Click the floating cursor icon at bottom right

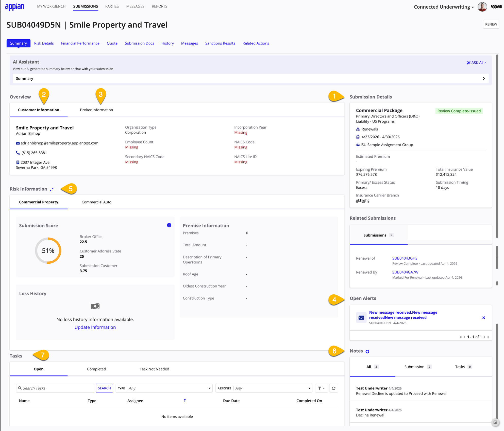(495, 422)
